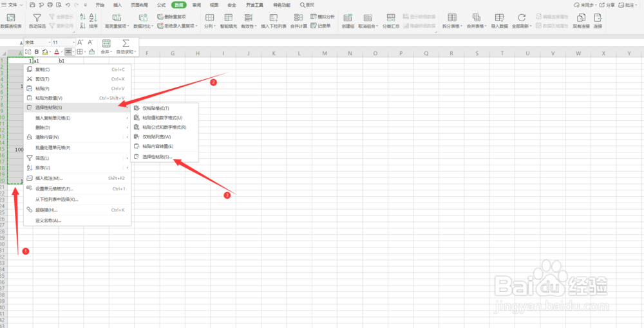Choose 粘贴为数值(V) in the context menu
Screen dimensions: 644x328
coord(77,98)
